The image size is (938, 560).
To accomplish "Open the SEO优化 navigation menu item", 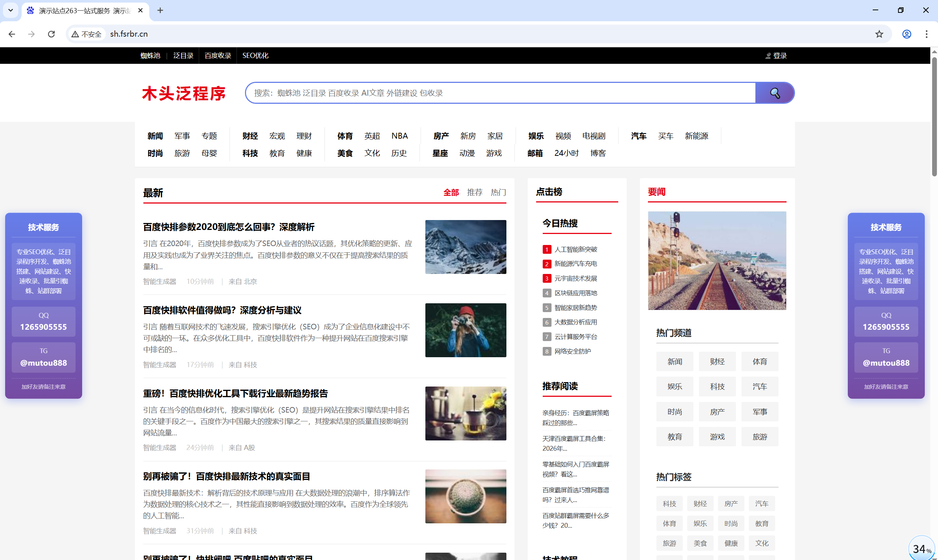I will [x=255, y=55].
